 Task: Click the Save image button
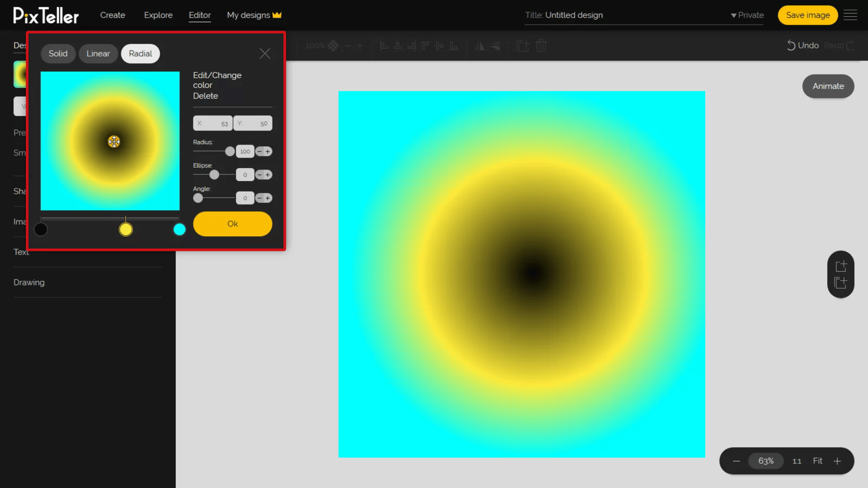point(808,15)
